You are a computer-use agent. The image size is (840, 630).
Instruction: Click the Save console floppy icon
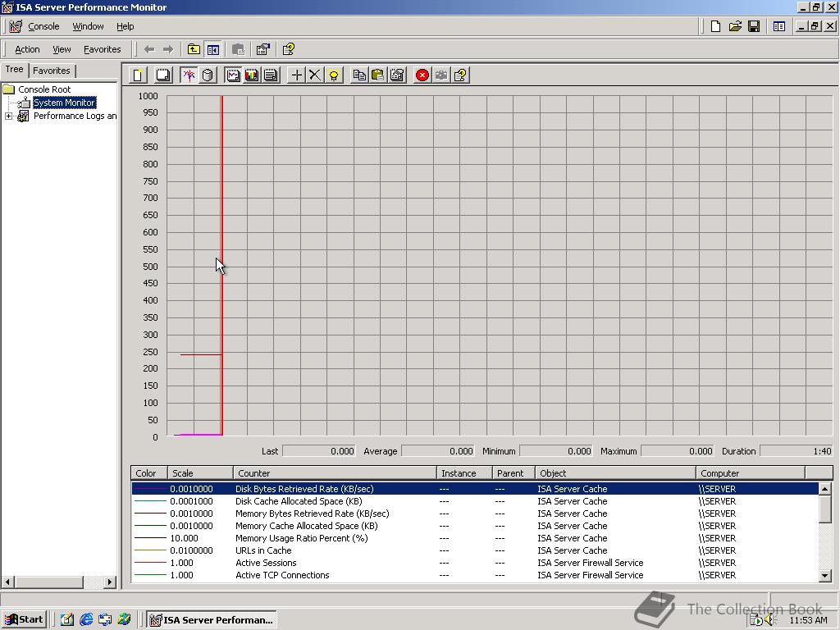point(754,26)
